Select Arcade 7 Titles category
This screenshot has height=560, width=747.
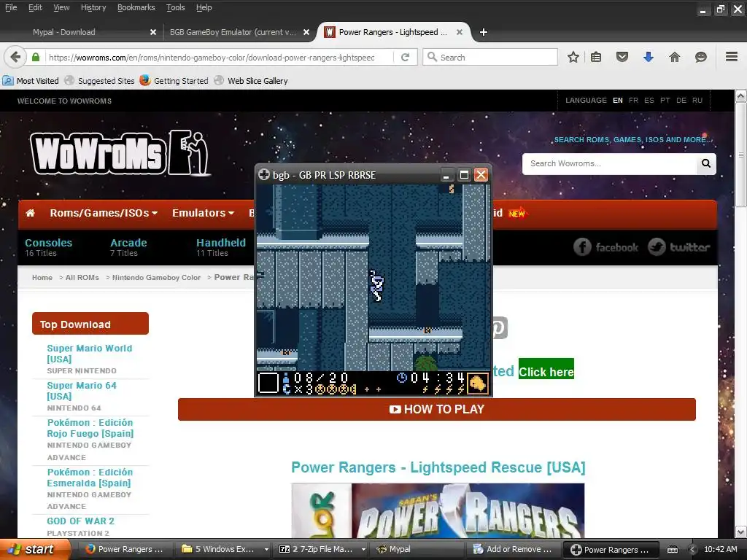pos(128,247)
